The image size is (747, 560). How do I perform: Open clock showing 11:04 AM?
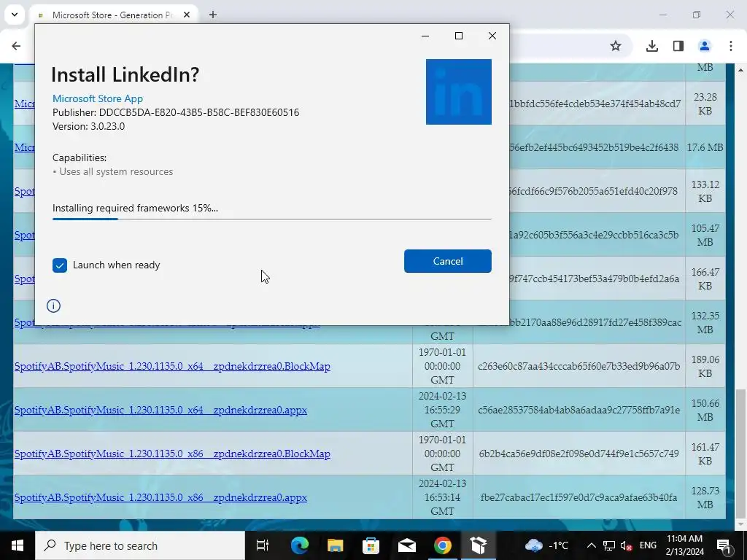coord(684,545)
